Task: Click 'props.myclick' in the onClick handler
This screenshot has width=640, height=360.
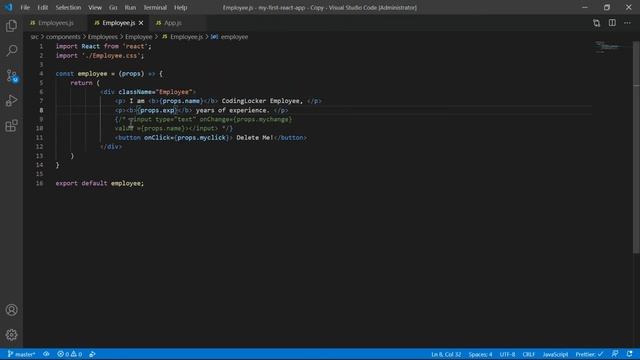Action: [x=202, y=138]
